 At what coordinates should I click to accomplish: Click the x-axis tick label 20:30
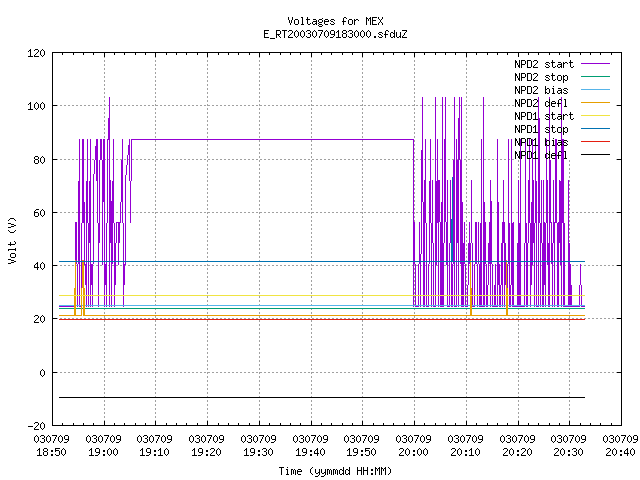[x=569, y=452]
